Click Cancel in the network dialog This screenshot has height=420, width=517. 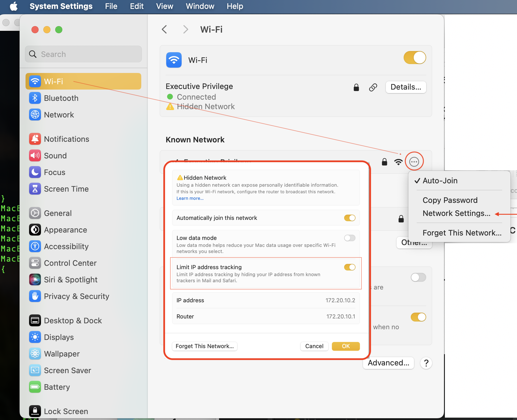[x=314, y=346]
